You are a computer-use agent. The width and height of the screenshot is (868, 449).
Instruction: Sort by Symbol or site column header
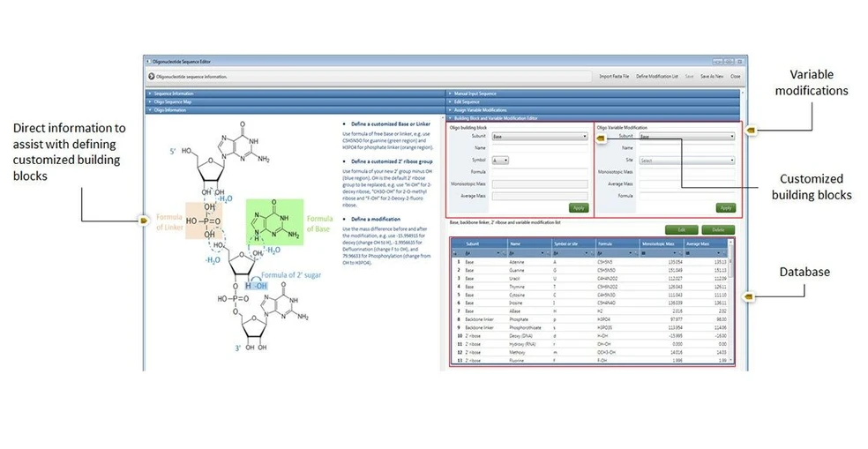(573, 243)
